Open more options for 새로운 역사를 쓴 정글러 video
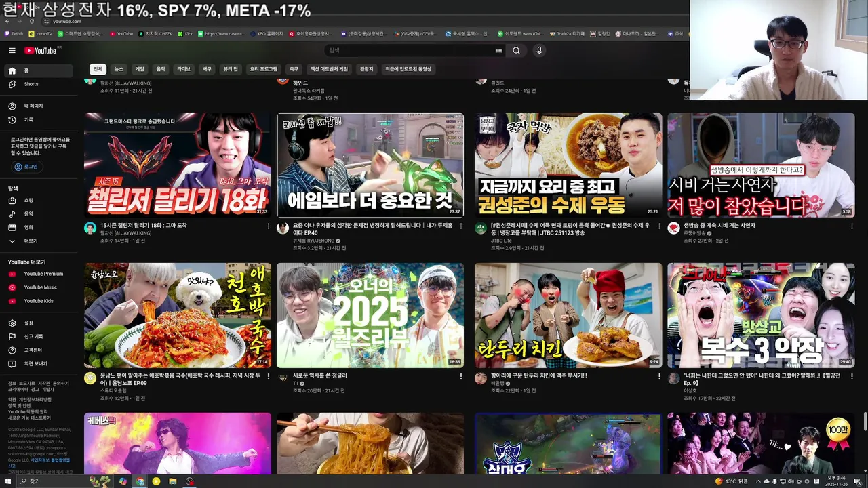 pos(461,375)
